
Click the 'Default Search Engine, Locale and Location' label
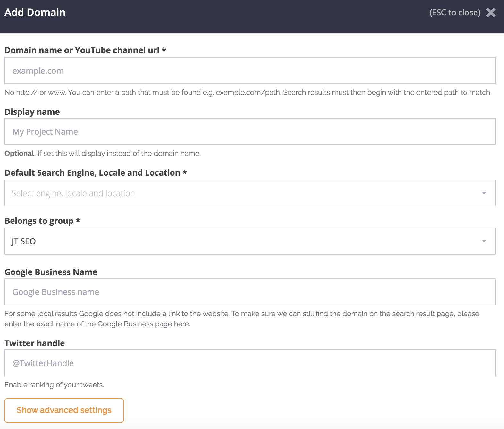pos(96,173)
